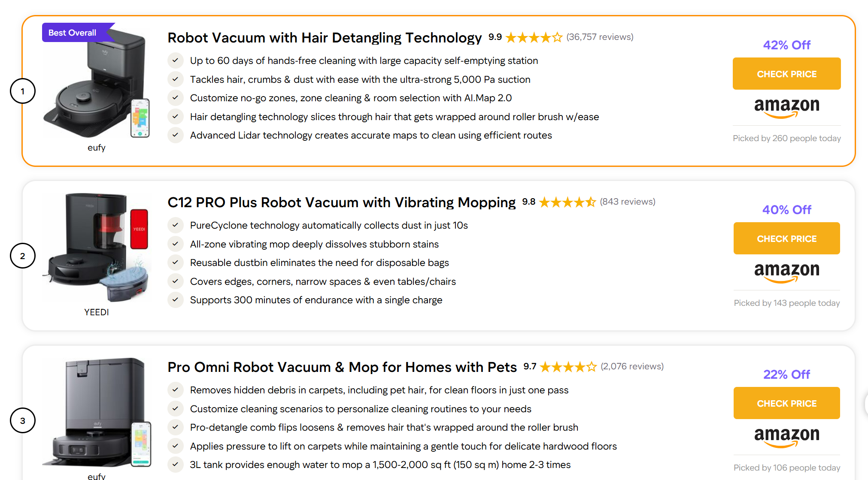This screenshot has height=480, width=868.
Task: Check price for the eufy Hair Detangling vacuum
Action: tap(786, 74)
